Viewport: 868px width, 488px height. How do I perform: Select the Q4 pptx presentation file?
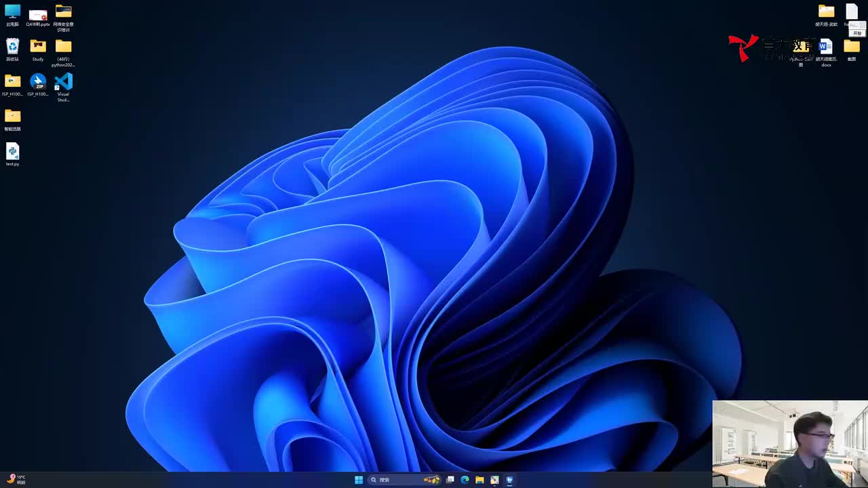click(38, 17)
